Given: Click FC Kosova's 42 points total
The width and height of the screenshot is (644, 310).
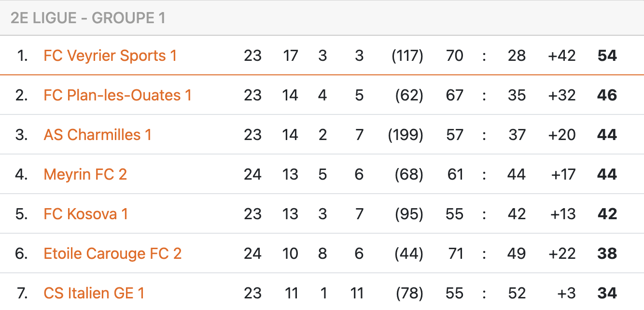Looking at the screenshot, I should (607, 214).
